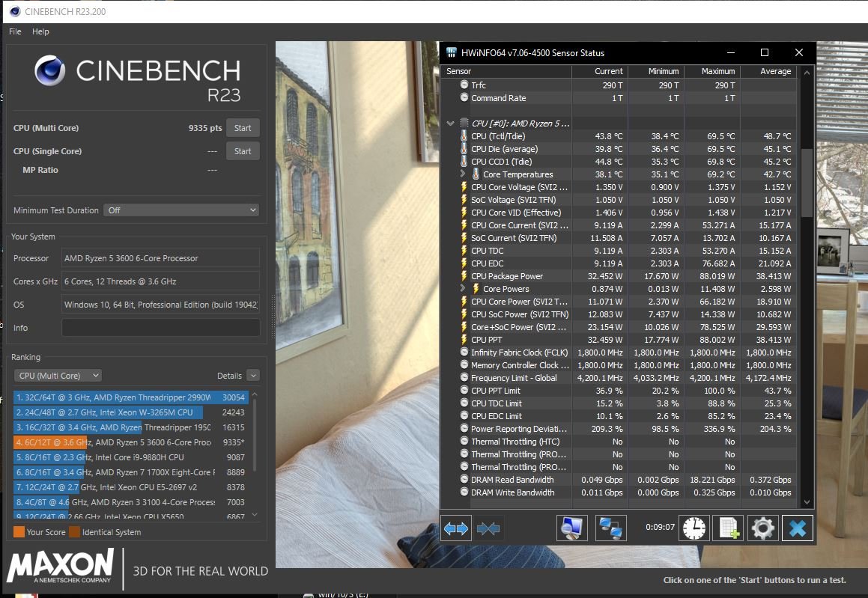Open the File menu in Cinebench

(15, 31)
